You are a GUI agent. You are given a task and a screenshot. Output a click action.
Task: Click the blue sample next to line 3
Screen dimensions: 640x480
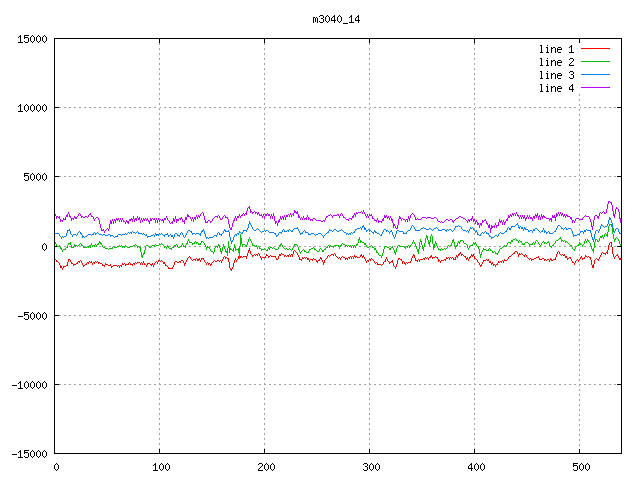(595, 75)
